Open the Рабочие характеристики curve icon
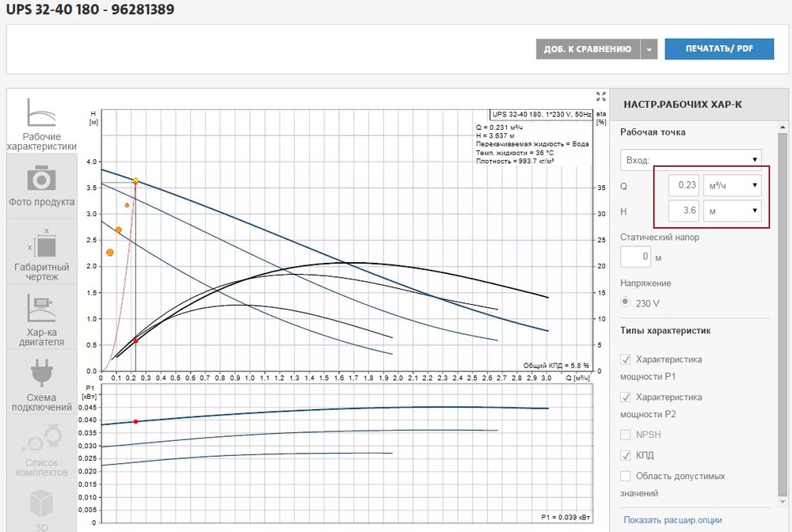The height and width of the screenshot is (532, 792). click(x=41, y=113)
